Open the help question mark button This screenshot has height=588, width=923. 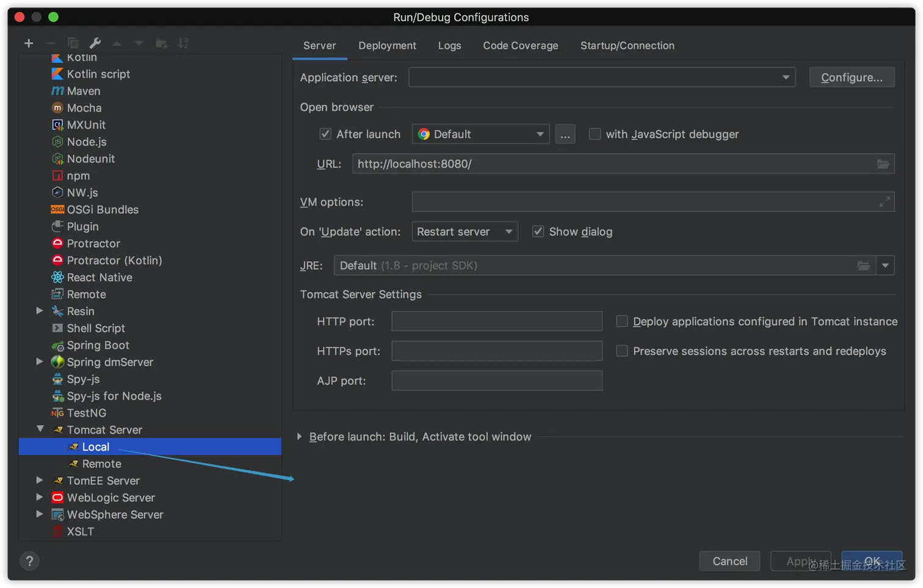(x=29, y=561)
